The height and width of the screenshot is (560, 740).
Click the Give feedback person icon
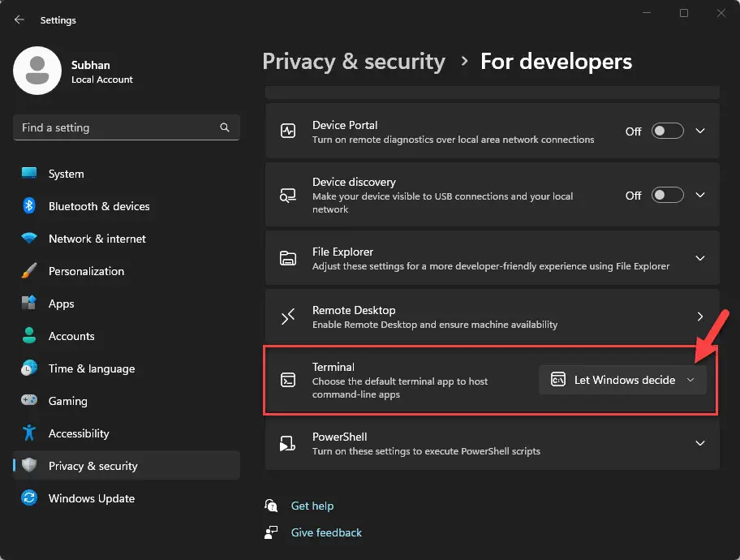271,532
